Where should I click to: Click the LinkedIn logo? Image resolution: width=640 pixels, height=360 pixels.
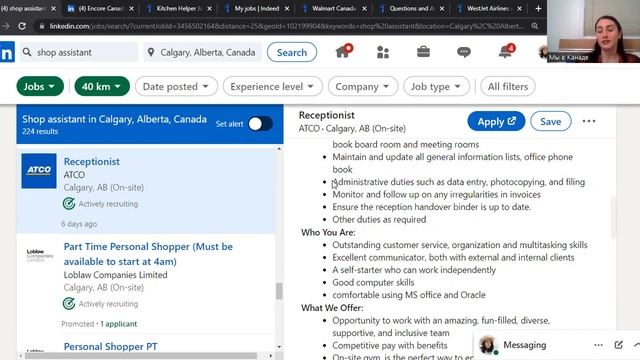point(7,52)
